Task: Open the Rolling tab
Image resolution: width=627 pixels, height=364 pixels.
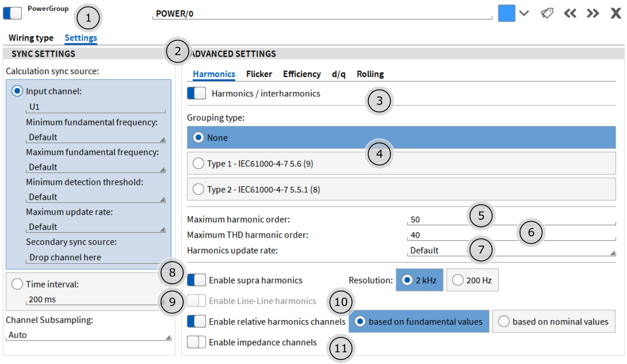Action: 370,74
